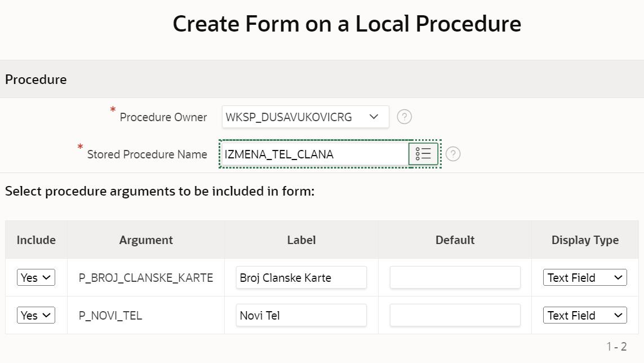This screenshot has height=363, width=644.
Task: Click Default field for P_NOVI_TEL
Action: 455,315
